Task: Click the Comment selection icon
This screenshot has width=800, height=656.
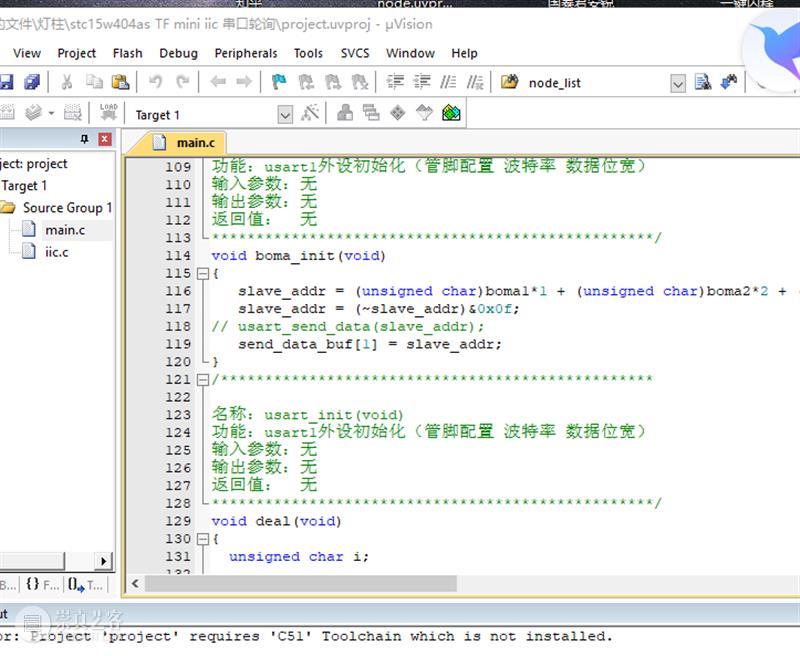Action: pyautogui.click(x=448, y=82)
